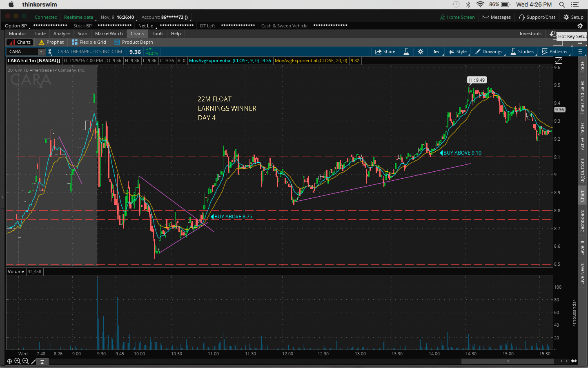
Task: Open the Setup menu
Action: 573,17
